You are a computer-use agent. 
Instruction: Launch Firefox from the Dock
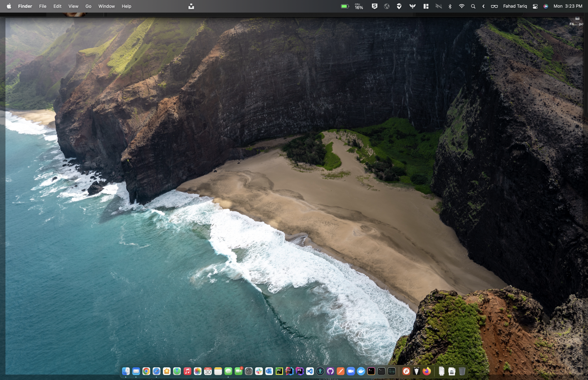(x=427, y=371)
